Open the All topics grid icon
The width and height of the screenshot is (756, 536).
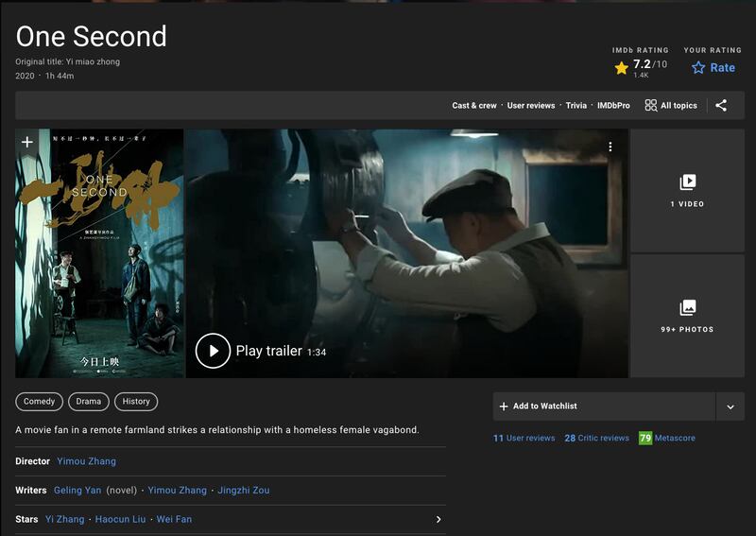point(651,106)
